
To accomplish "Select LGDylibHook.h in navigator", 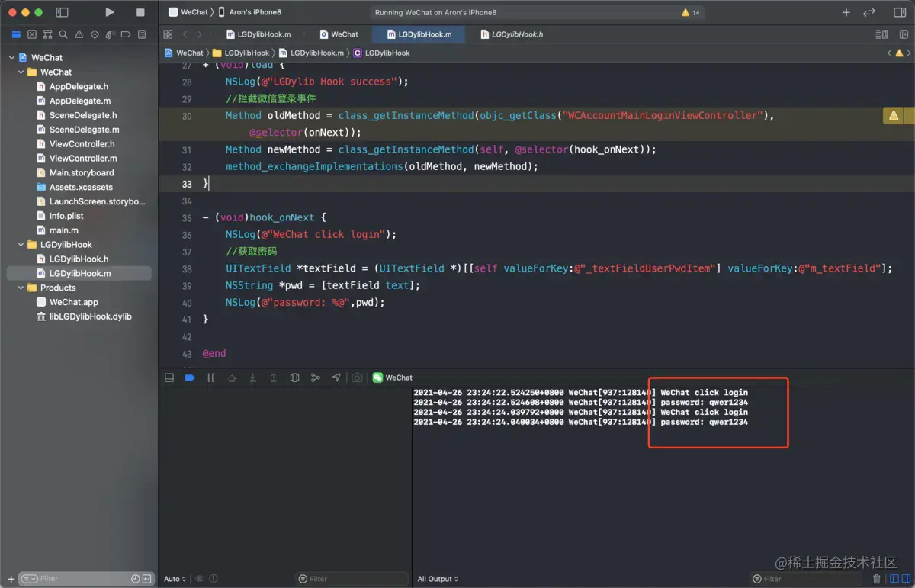I will pyautogui.click(x=79, y=259).
